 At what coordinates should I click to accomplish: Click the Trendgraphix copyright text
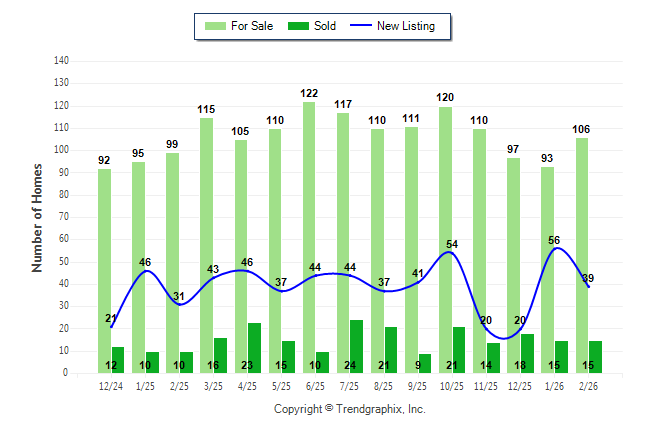click(350, 409)
